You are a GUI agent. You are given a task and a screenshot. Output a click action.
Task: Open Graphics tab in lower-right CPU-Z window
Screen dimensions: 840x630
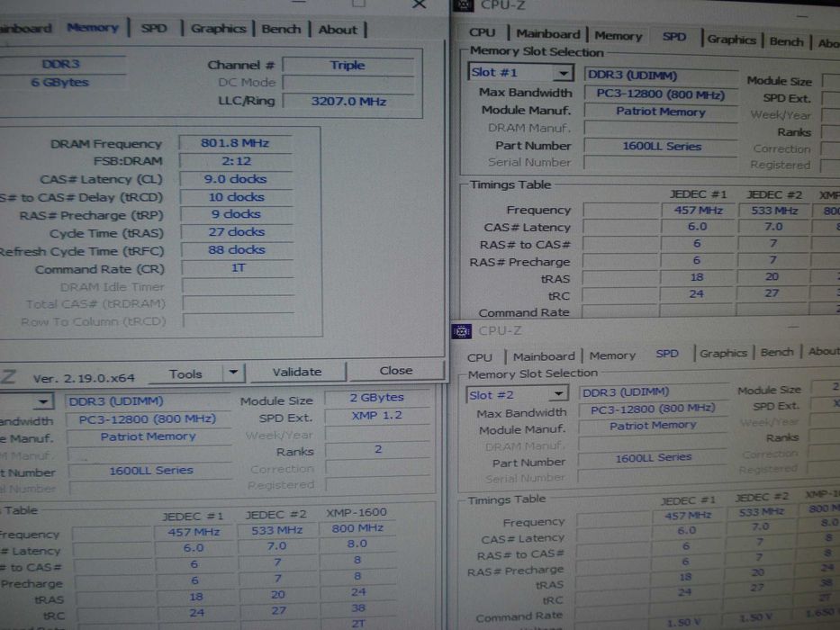723,353
